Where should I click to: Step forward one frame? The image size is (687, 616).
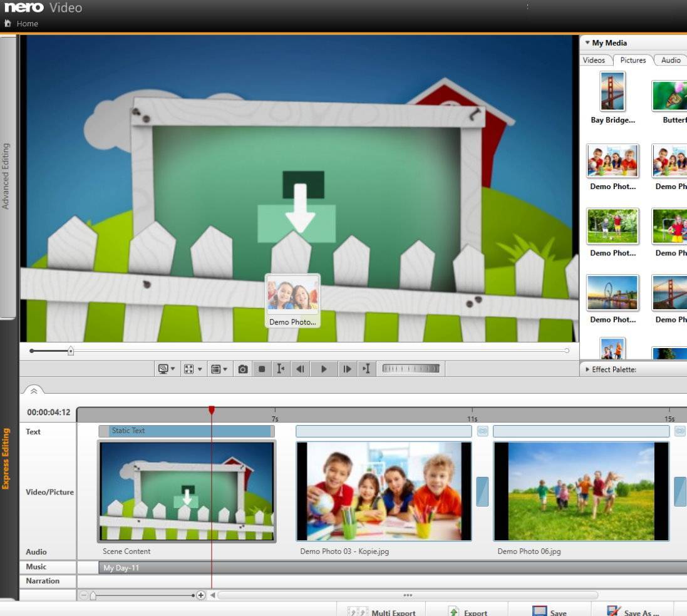(346, 369)
